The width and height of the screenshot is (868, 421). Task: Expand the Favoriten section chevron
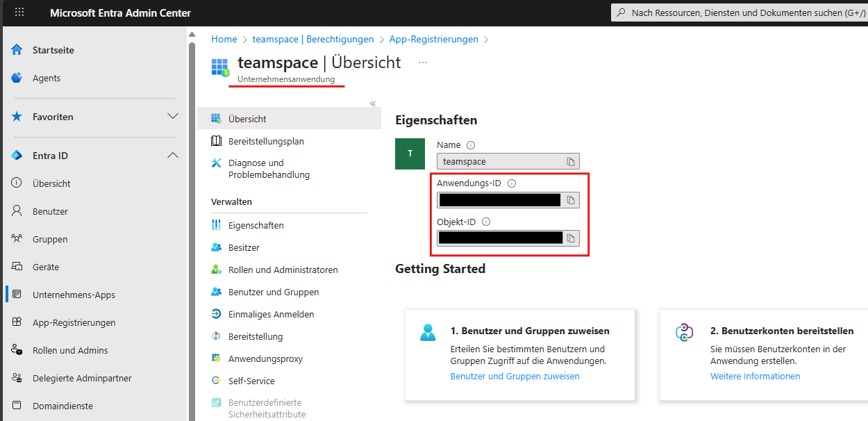pyautogui.click(x=173, y=117)
